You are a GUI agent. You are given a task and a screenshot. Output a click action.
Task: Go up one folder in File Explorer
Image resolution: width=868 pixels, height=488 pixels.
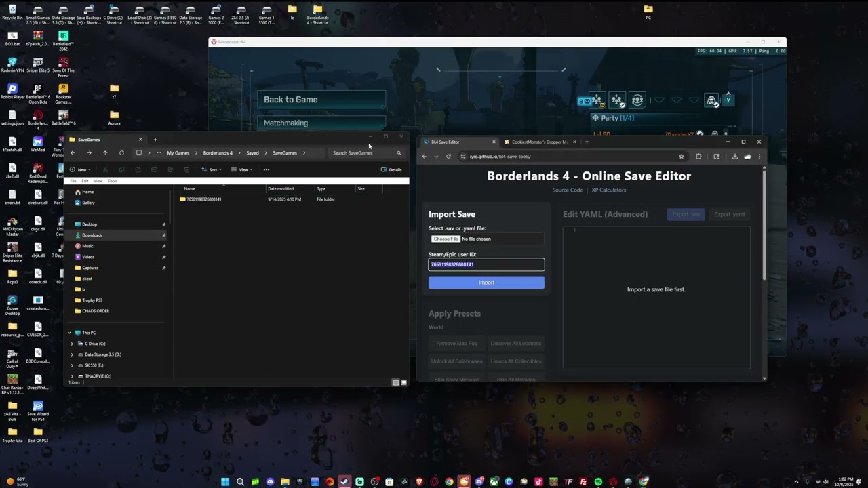[x=105, y=152]
